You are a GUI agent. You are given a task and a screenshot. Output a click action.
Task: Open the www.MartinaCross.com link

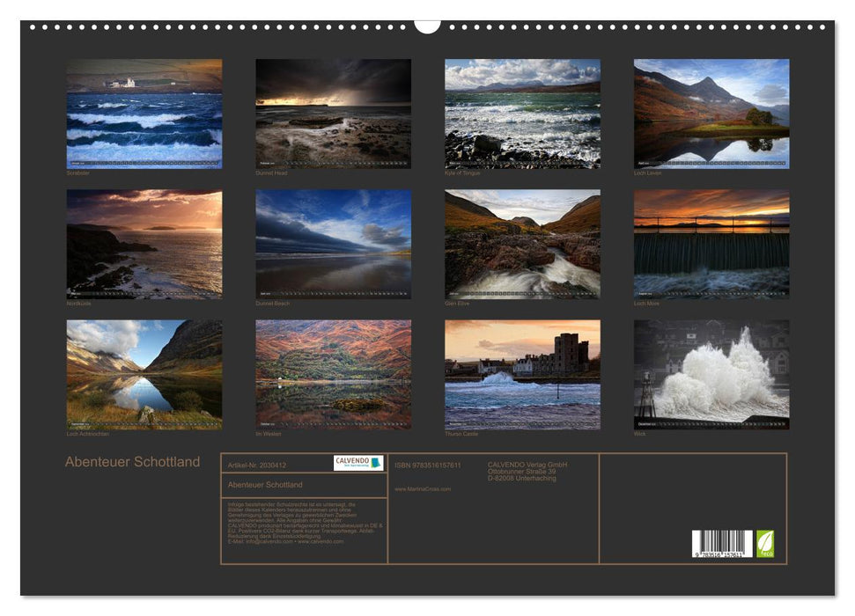coord(423,488)
